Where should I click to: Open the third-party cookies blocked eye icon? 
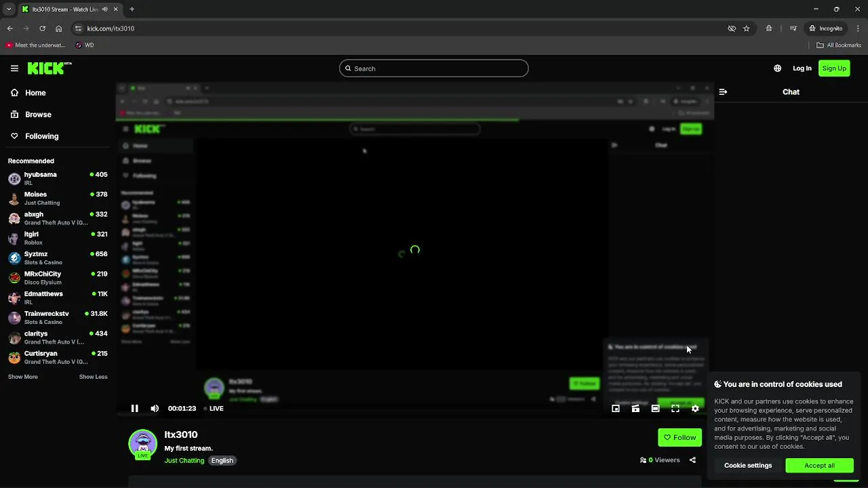(x=732, y=28)
